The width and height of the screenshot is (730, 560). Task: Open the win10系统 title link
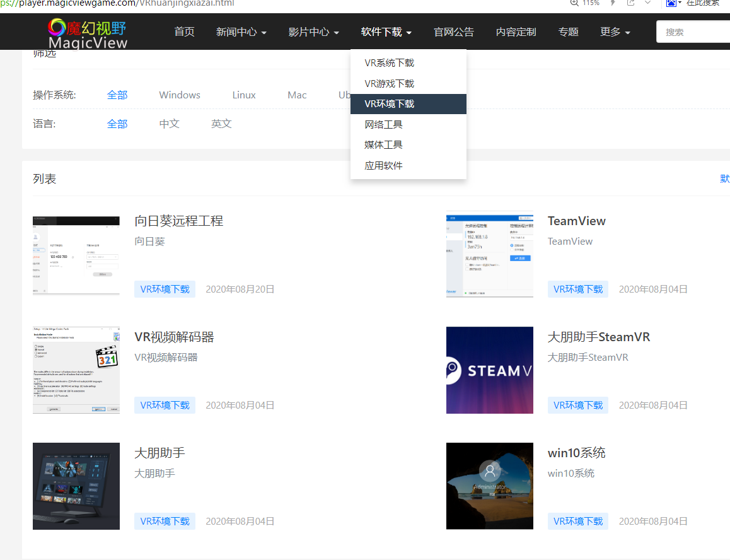576,453
